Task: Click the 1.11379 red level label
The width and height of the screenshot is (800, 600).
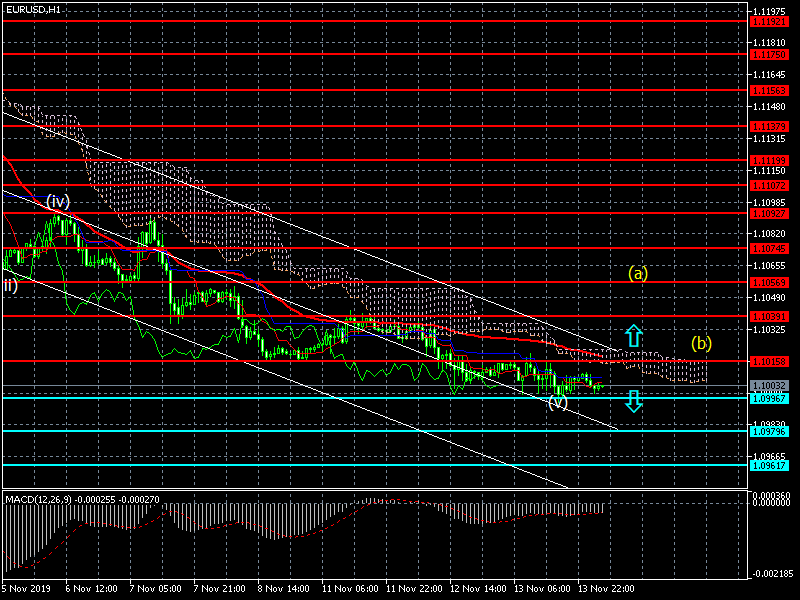Action: [x=769, y=126]
